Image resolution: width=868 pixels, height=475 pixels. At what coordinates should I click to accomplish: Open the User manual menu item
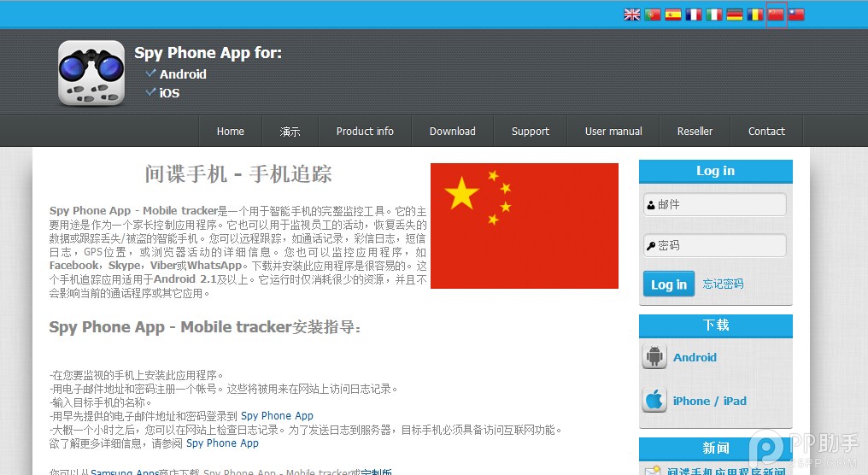tap(613, 132)
